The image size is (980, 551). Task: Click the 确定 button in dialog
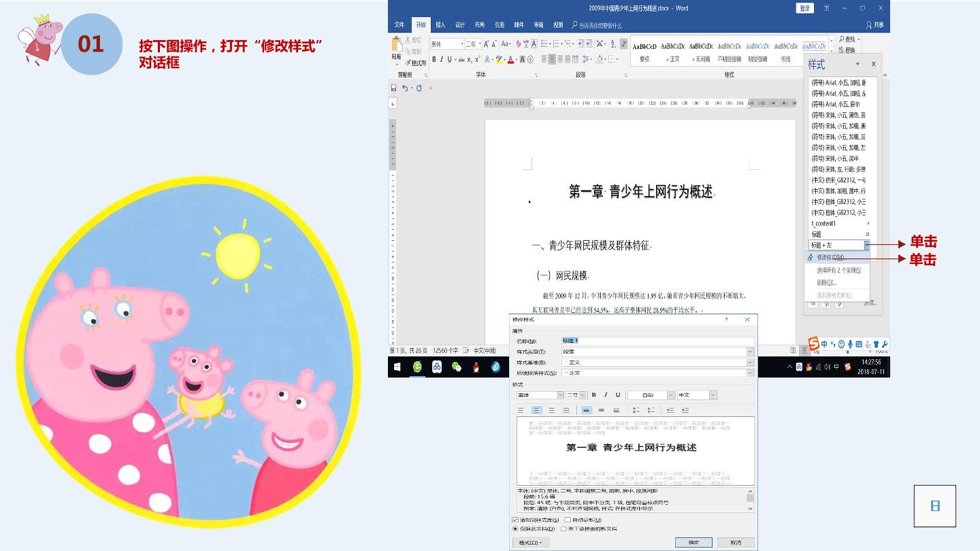(693, 542)
